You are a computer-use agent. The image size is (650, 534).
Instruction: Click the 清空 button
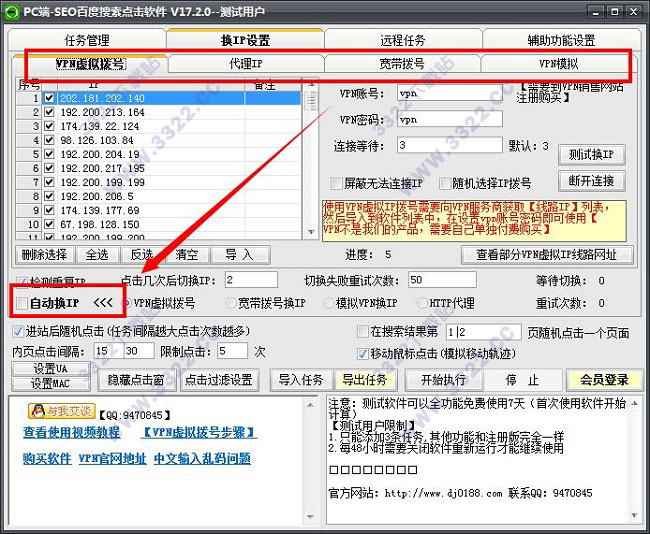[x=187, y=255]
